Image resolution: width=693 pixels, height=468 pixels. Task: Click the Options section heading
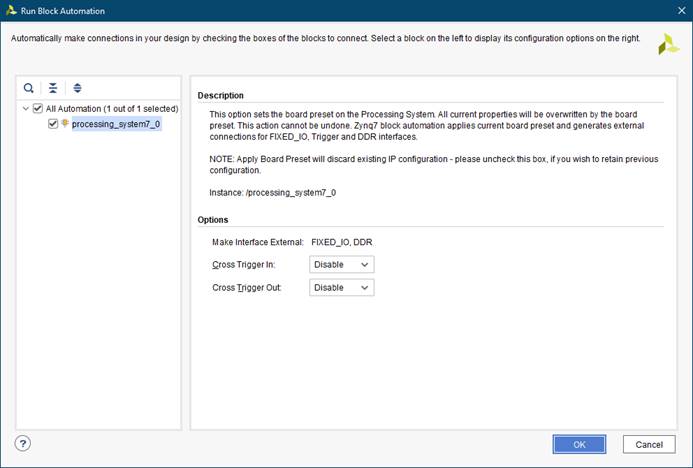tap(212, 219)
